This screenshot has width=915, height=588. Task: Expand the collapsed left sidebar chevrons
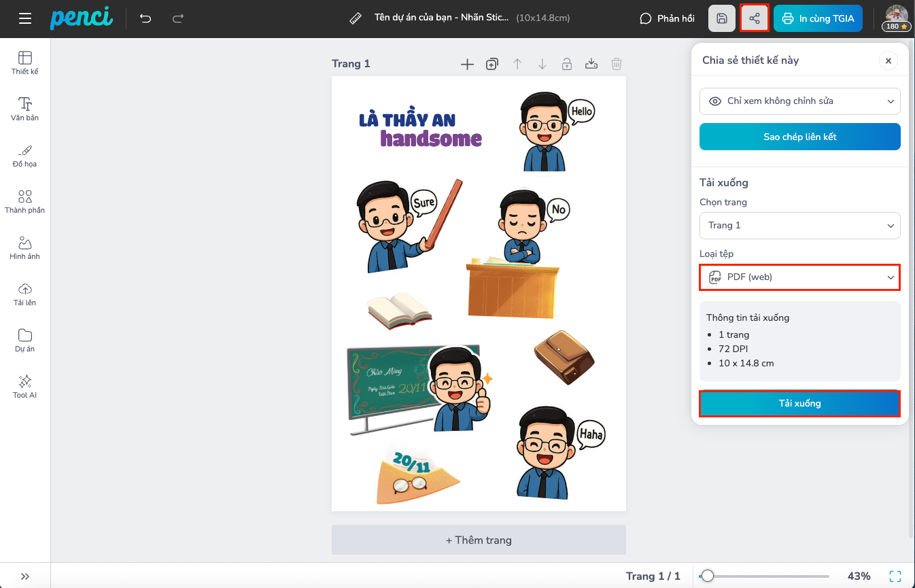(x=25, y=576)
